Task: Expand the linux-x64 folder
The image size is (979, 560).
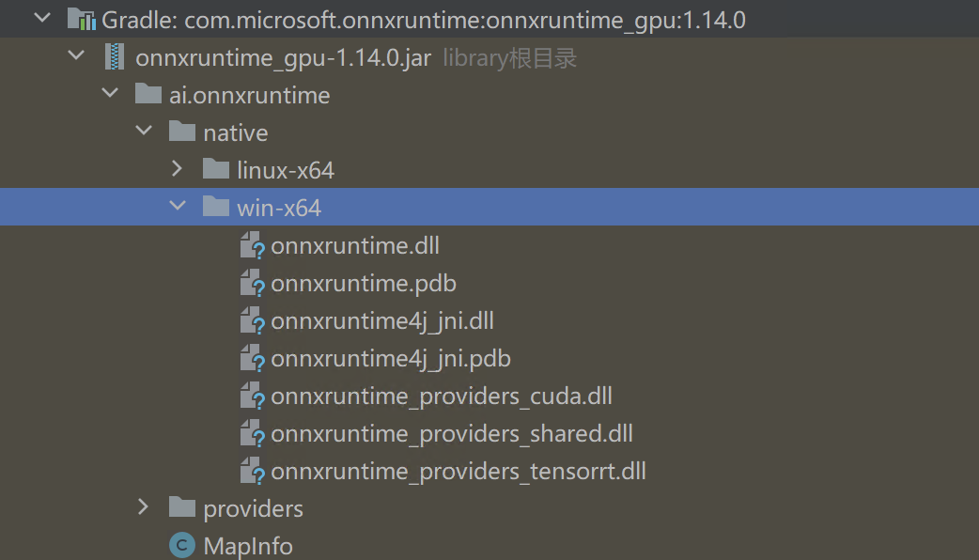Action: [x=178, y=169]
